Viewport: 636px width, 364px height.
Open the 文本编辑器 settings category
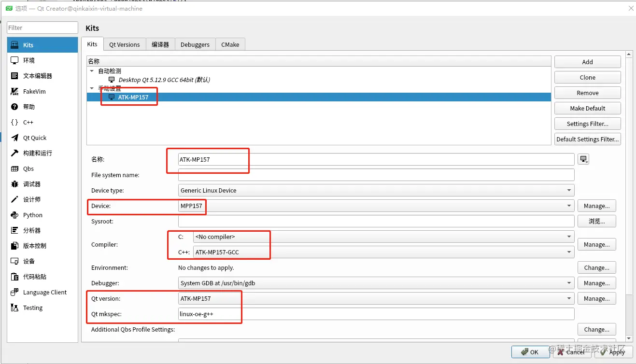42,76
